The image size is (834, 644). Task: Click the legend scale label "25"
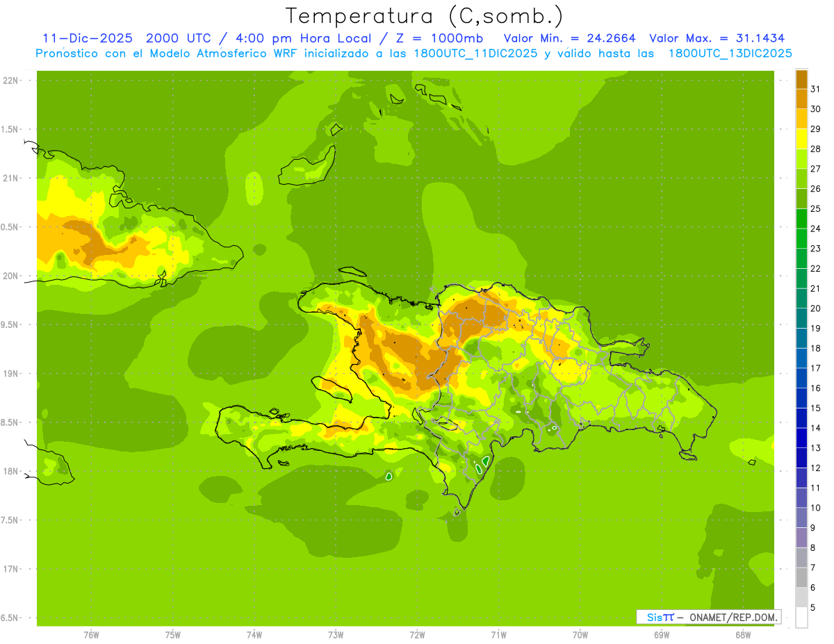(816, 208)
